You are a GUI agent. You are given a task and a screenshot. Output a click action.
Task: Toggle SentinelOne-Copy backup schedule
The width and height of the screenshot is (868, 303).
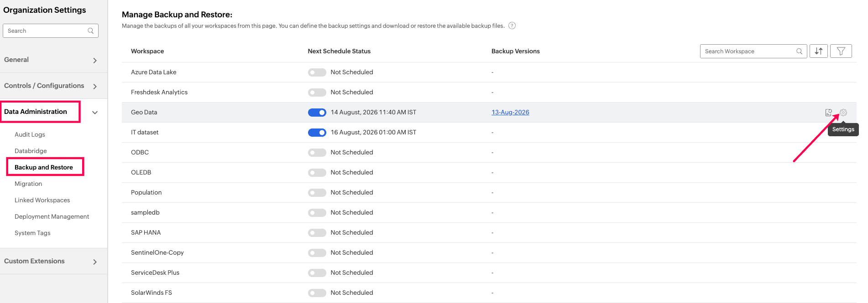point(317,252)
